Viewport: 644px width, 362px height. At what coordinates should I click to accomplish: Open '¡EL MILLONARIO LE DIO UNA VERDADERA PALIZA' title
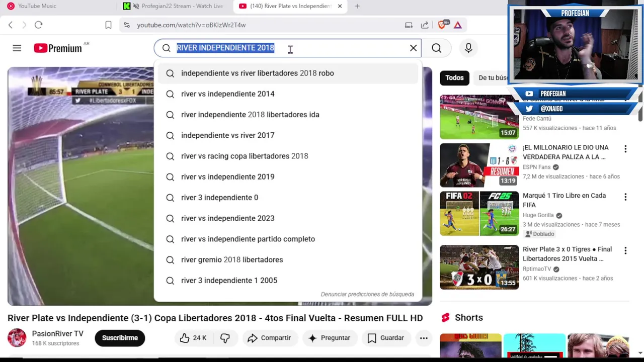566,152
